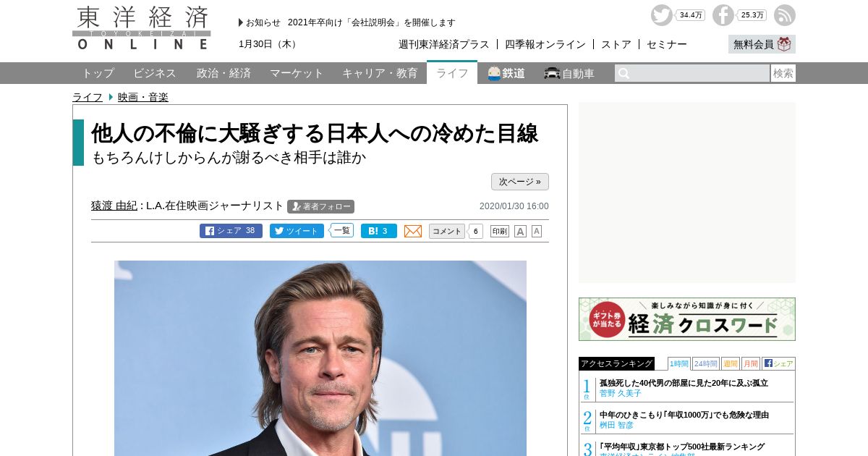Open ranking article 中年のひきこもり年収1000万
This screenshot has width=868, height=456.
684,415
